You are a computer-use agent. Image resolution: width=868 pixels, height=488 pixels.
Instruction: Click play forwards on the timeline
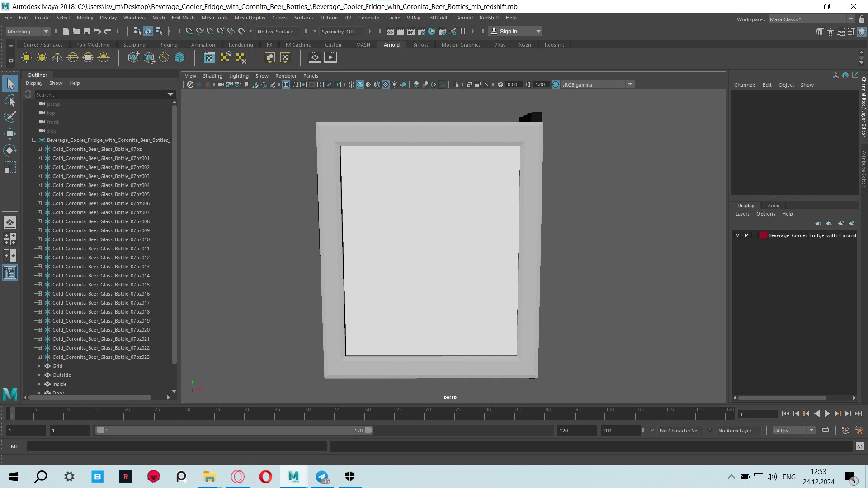827,413
